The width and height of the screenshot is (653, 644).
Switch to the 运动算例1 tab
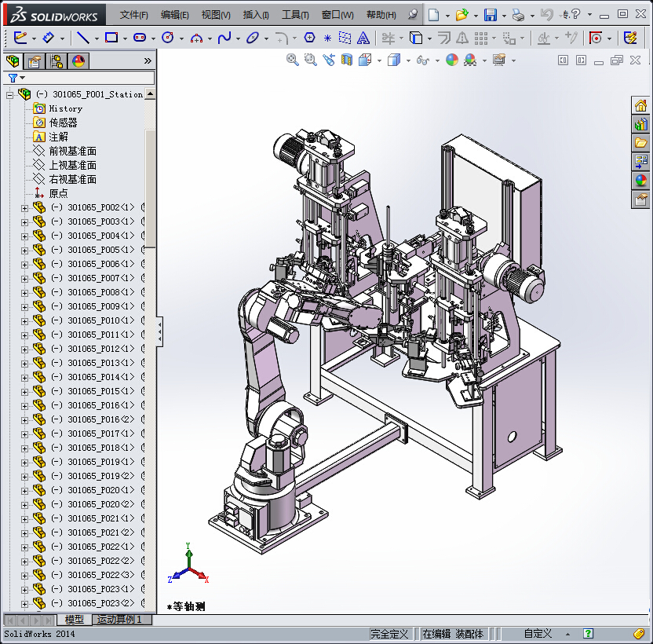[x=122, y=620]
